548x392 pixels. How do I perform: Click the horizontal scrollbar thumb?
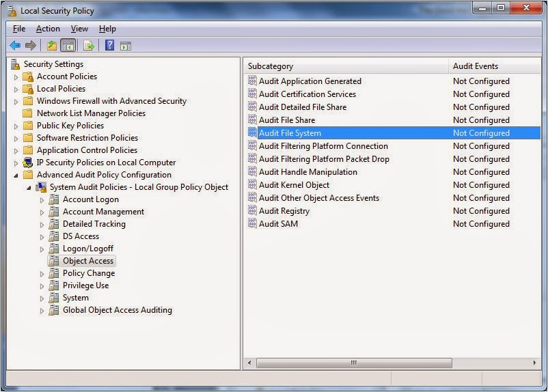(354, 363)
